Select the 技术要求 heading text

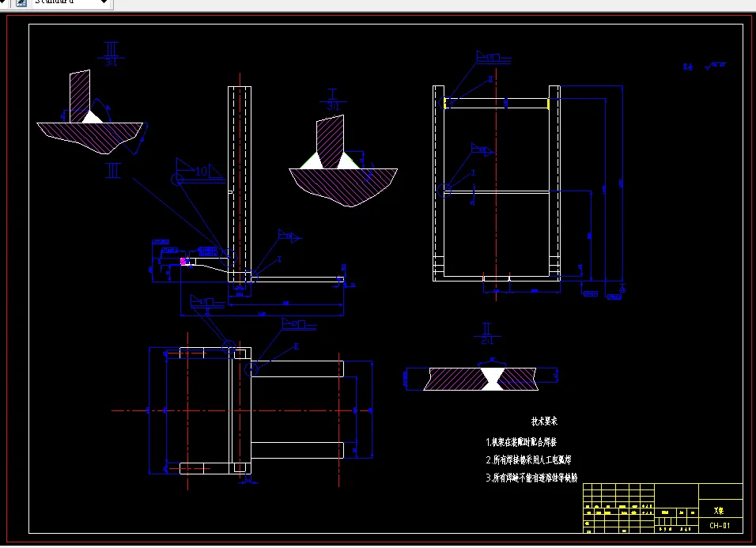click(x=544, y=421)
